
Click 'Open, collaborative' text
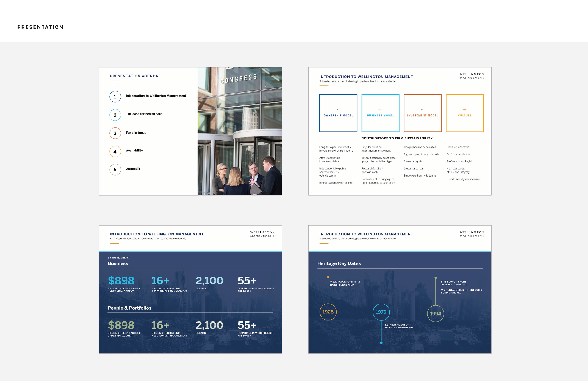(458, 147)
